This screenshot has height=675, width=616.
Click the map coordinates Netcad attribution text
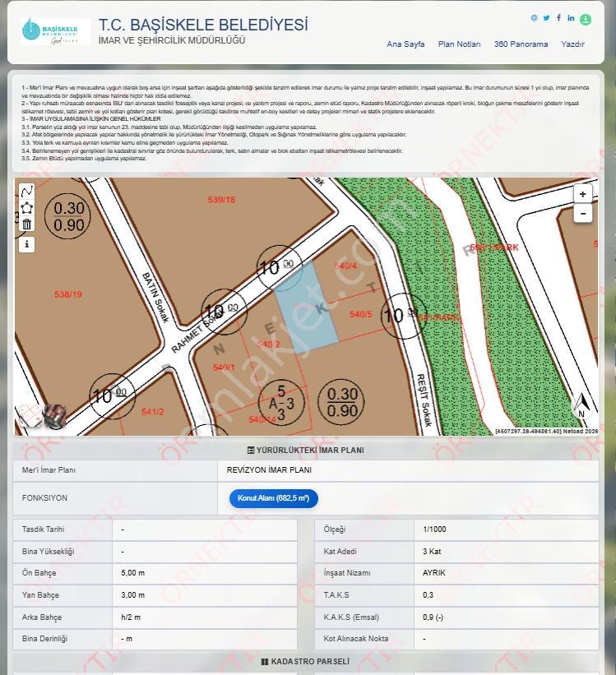546,431
